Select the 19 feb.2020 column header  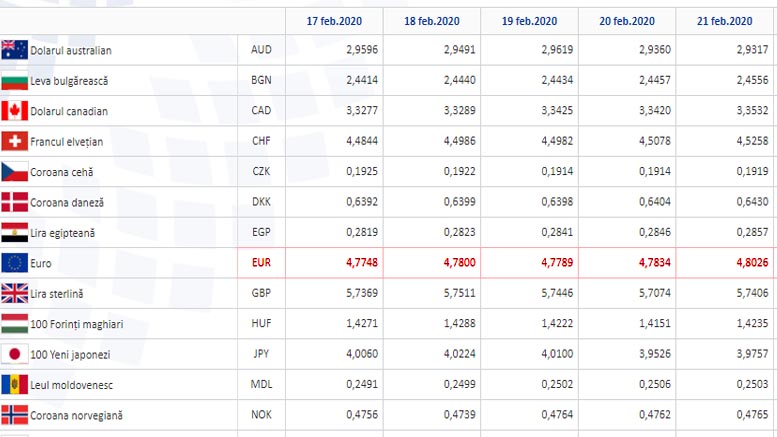530,20
